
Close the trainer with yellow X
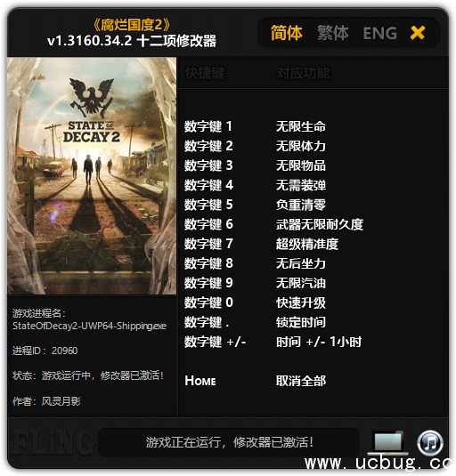click(x=418, y=33)
